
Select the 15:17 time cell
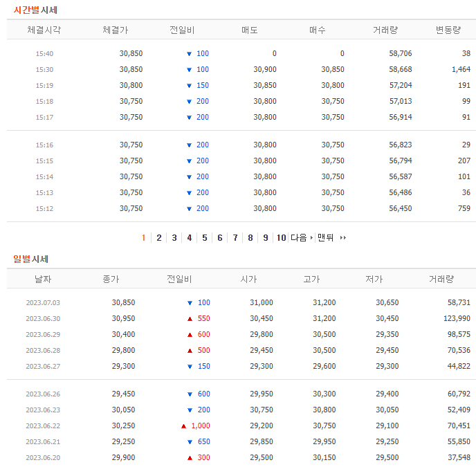click(x=44, y=117)
